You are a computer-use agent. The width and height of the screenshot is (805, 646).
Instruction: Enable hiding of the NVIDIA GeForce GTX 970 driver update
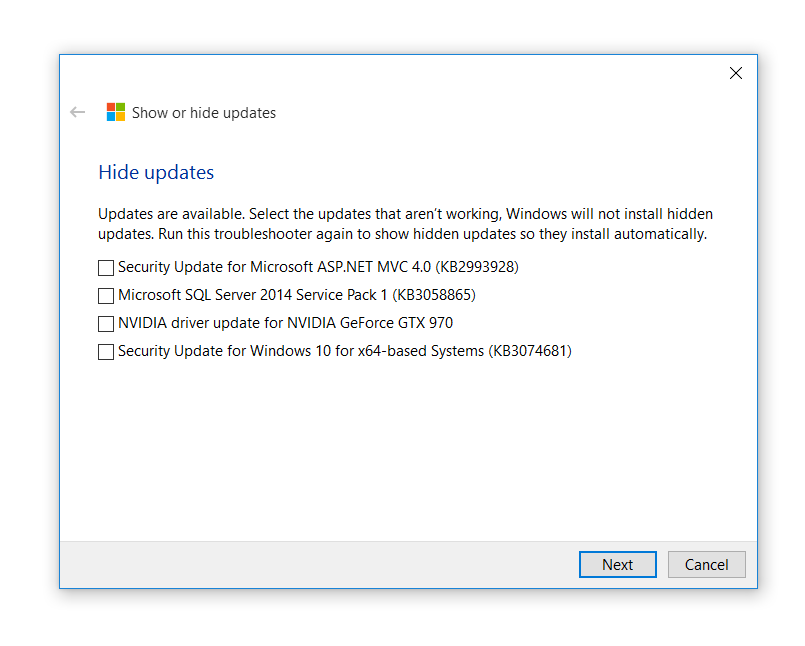point(105,323)
